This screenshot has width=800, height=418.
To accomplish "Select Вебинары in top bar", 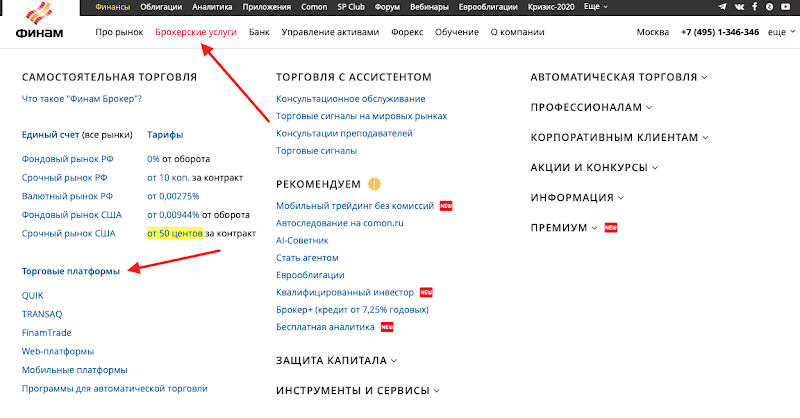I will pyautogui.click(x=430, y=7).
